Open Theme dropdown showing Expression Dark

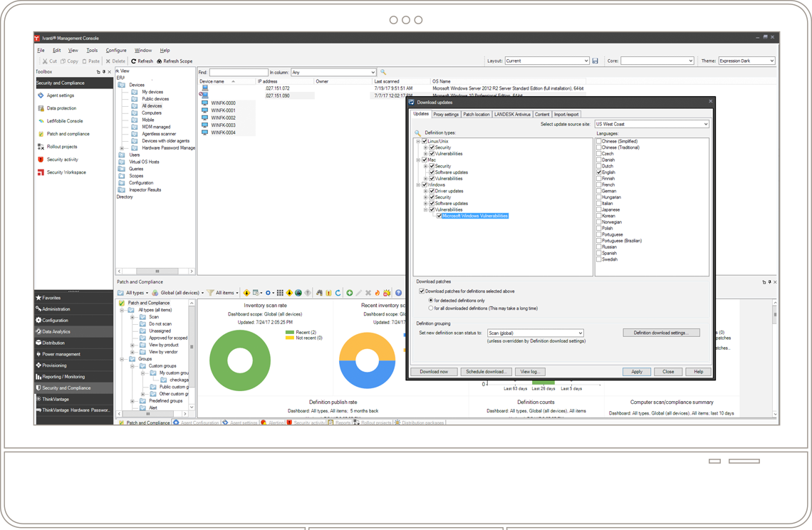(x=746, y=61)
